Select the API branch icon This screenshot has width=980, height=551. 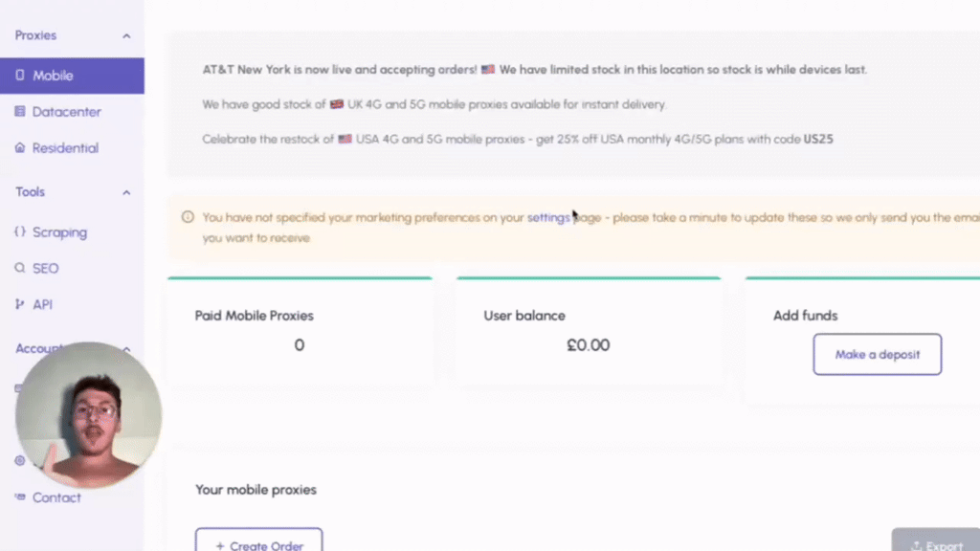21,304
